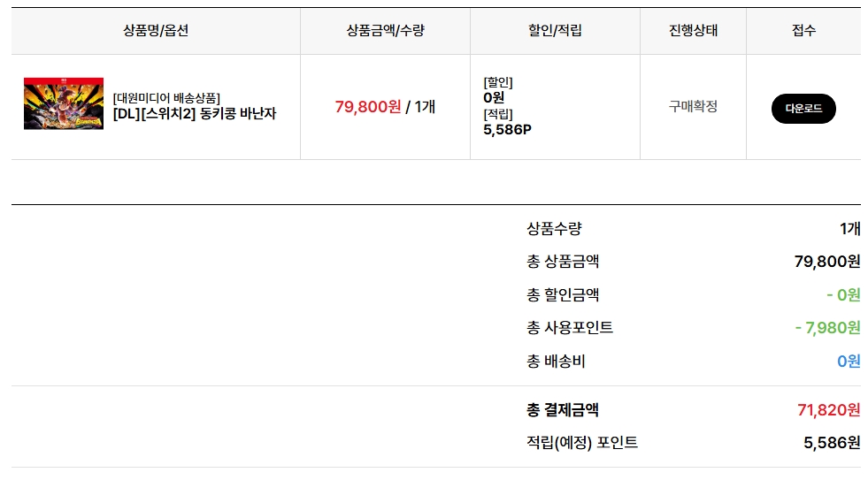Image resolution: width=868 pixels, height=480 pixels.
Task: Click the [대원미디어 배송상품] label
Action: [x=166, y=98]
